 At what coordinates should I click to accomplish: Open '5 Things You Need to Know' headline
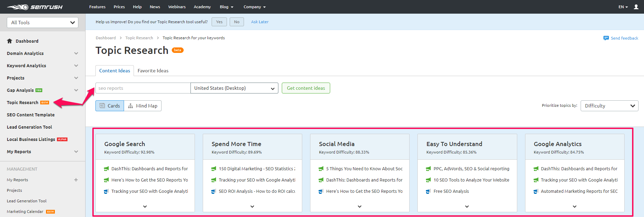(x=364, y=169)
